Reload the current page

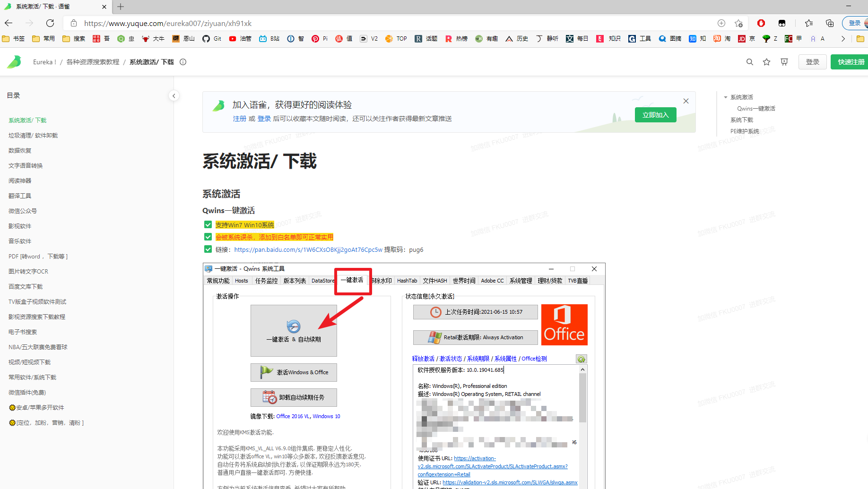pyautogui.click(x=50, y=23)
